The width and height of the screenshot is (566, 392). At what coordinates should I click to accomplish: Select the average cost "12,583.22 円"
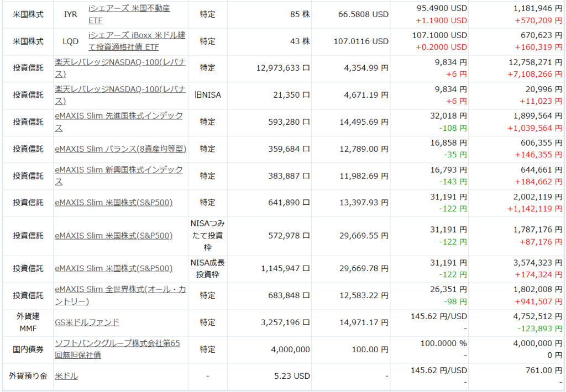364,295
